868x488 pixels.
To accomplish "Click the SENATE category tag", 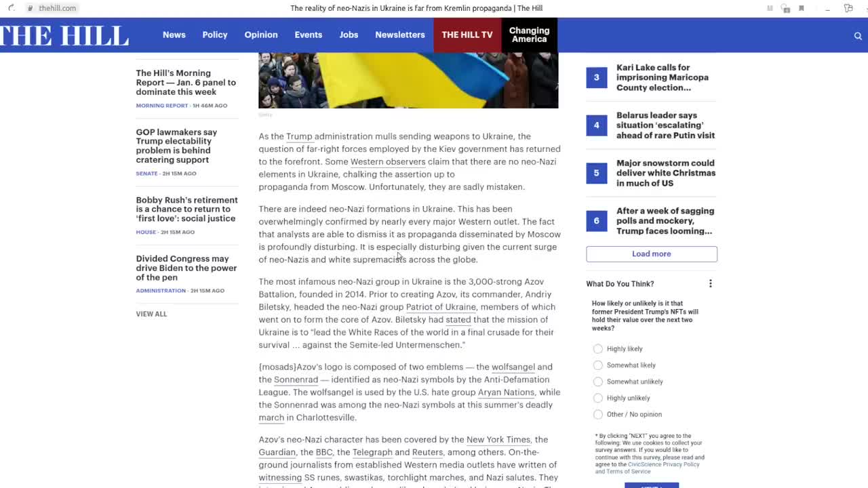I will pyautogui.click(x=146, y=174).
